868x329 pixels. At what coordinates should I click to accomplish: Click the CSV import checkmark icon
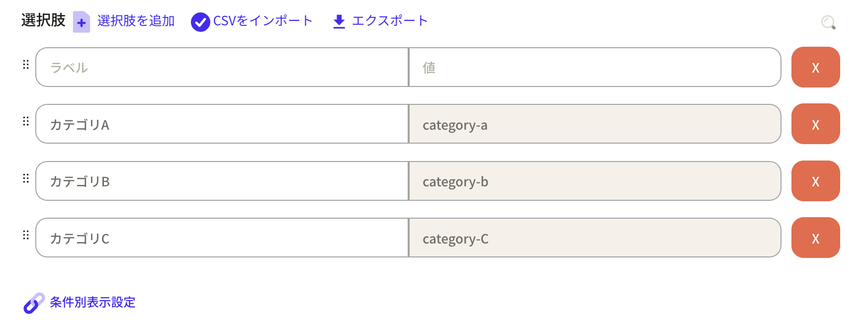200,22
